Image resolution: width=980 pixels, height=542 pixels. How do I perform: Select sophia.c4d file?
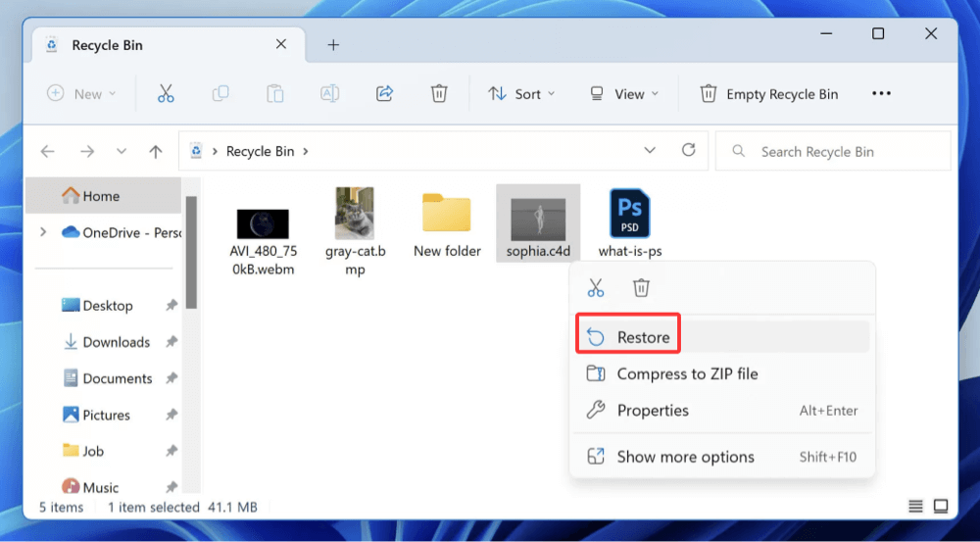[538, 223]
